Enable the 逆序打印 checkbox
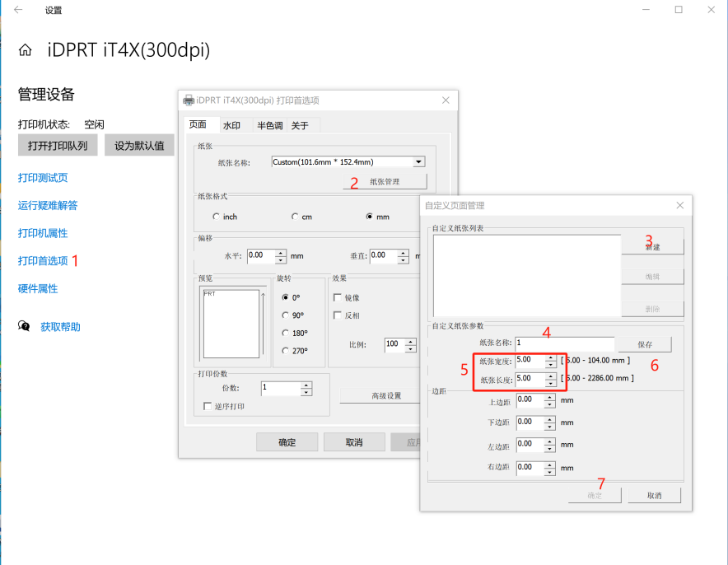This screenshot has width=728, height=565. click(x=208, y=406)
